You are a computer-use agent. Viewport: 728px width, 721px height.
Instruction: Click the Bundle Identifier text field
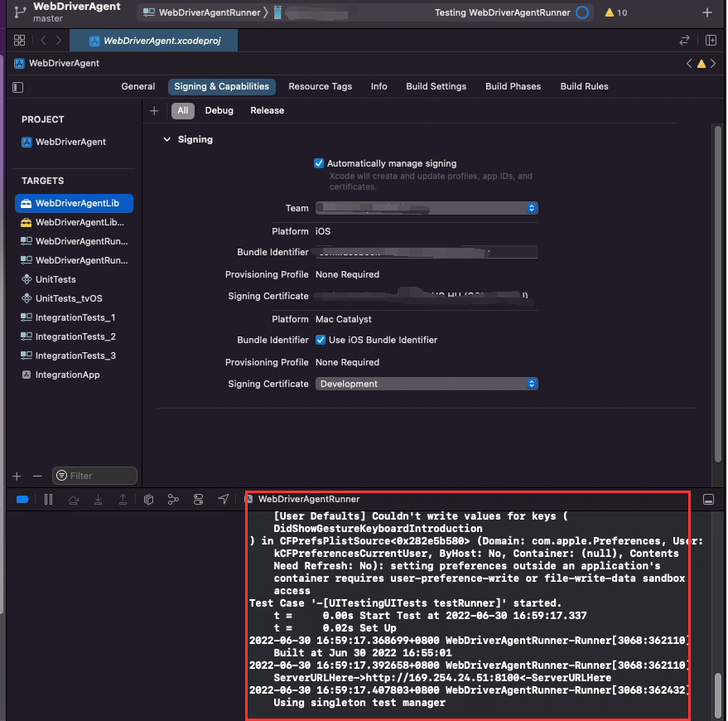(x=427, y=252)
